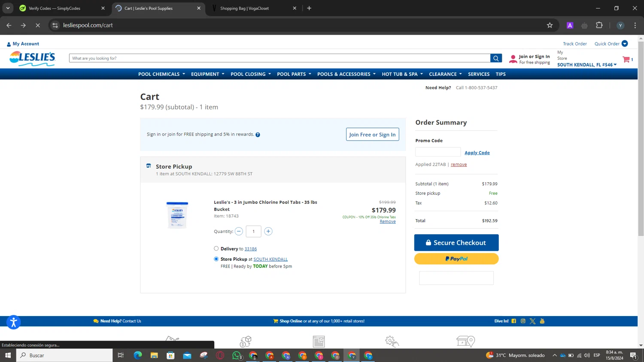Open Windows Start menu
This screenshot has width=644, height=362.
8,355
